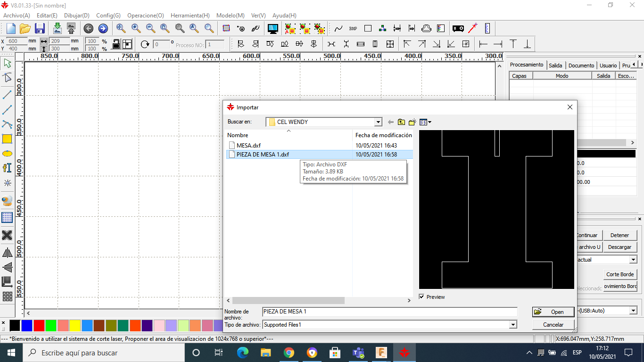Click the Import icon with green arrow
Image resolution: width=644 pixels, height=362 pixels.
[57, 28]
